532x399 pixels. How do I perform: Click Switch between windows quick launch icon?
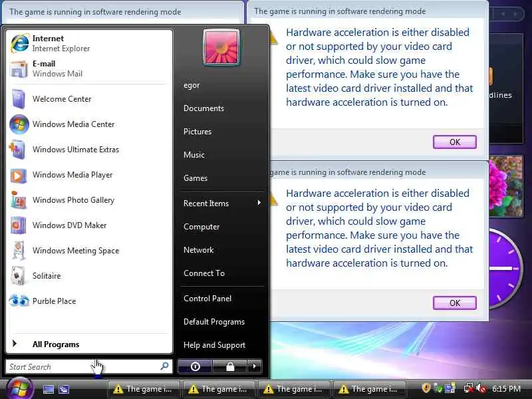(x=63, y=389)
